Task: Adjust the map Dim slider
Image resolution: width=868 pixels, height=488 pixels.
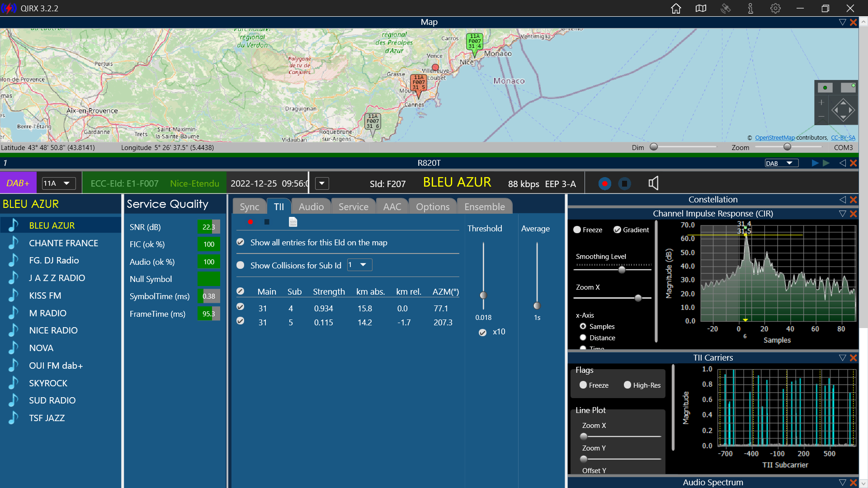Action: point(654,147)
